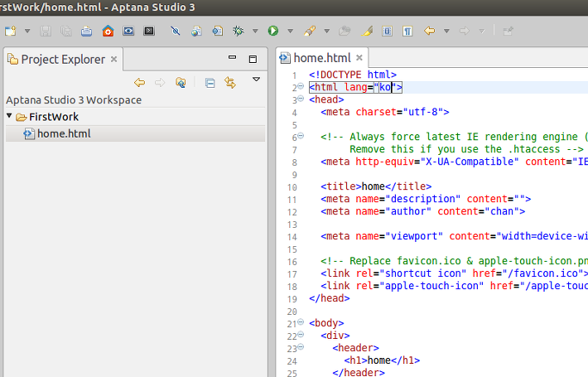The height and width of the screenshot is (377, 588).
Task: Toggle Show Whitespace Characters pilcrow icon
Action: [407, 31]
